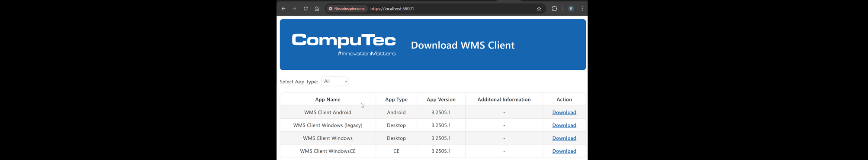The width and height of the screenshot is (868, 160).
Task: Download WMS Client Android
Action: pyautogui.click(x=564, y=112)
